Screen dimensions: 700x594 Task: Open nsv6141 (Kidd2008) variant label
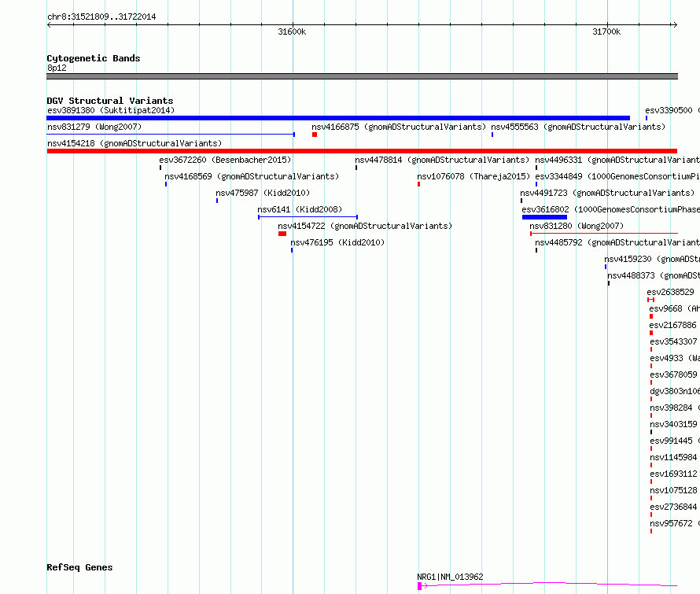tap(300, 209)
